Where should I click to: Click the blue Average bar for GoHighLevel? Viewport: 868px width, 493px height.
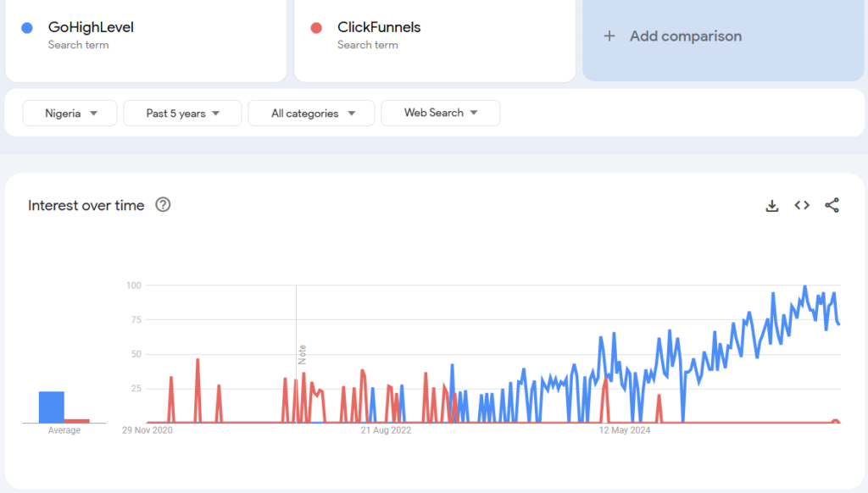[x=51, y=407]
